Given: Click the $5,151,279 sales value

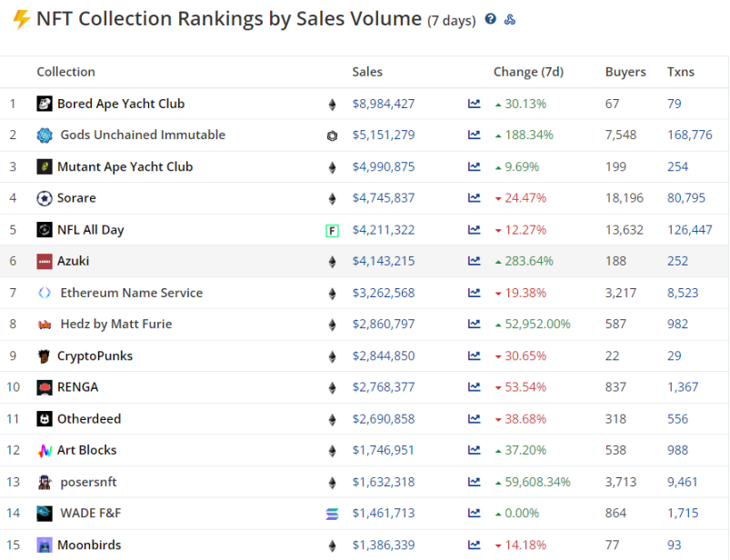Looking at the screenshot, I should pyautogui.click(x=383, y=135).
